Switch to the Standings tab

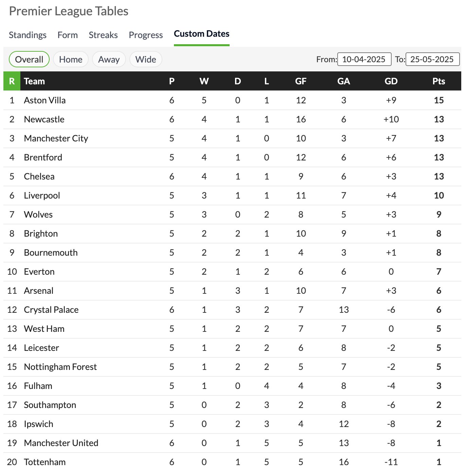[28, 35]
